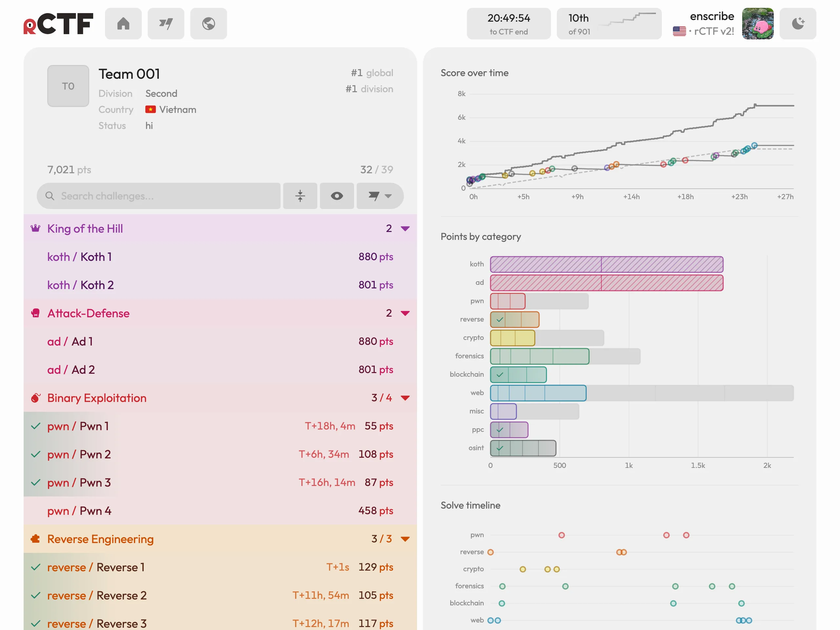Click the CTF end countdown timer
This screenshot has height=630, width=840.
(x=509, y=24)
